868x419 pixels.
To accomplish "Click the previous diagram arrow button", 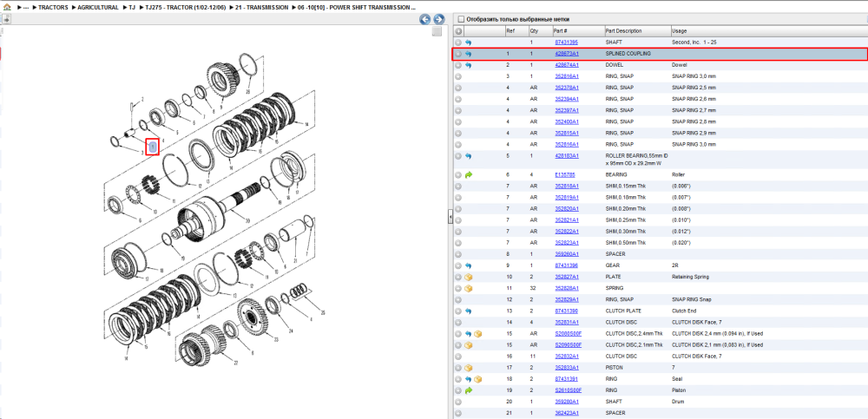I will click(424, 19).
